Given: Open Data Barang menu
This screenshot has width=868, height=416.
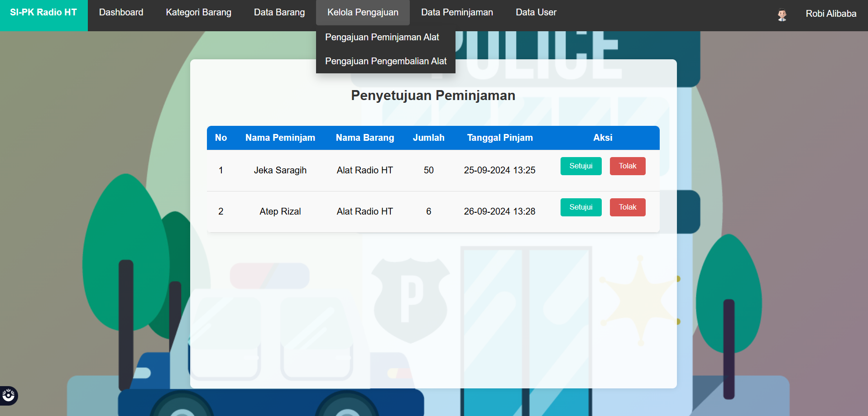Looking at the screenshot, I should (x=279, y=13).
